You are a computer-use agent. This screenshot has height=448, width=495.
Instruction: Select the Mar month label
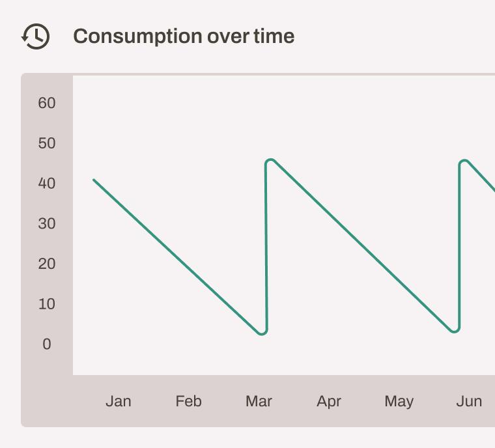pos(259,401)
